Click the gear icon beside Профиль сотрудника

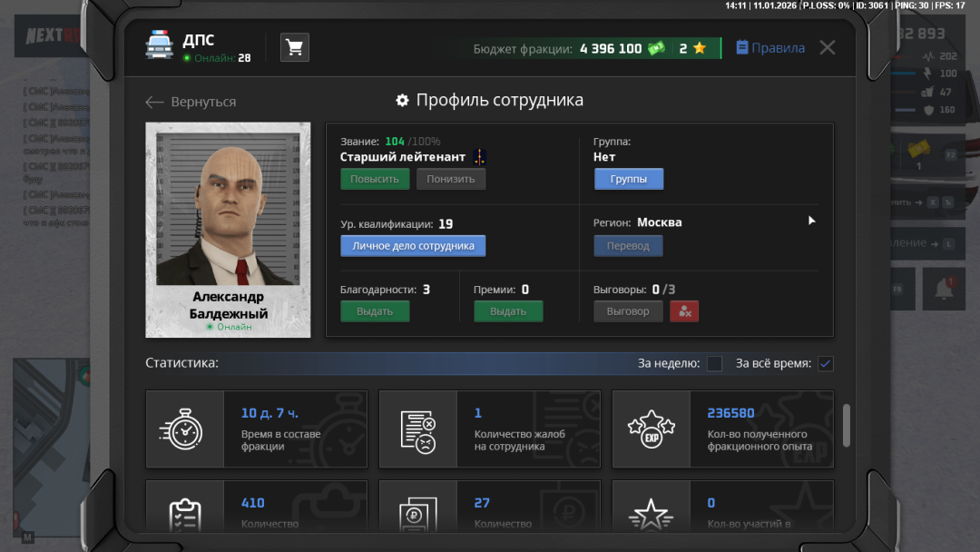click(402, 101)
